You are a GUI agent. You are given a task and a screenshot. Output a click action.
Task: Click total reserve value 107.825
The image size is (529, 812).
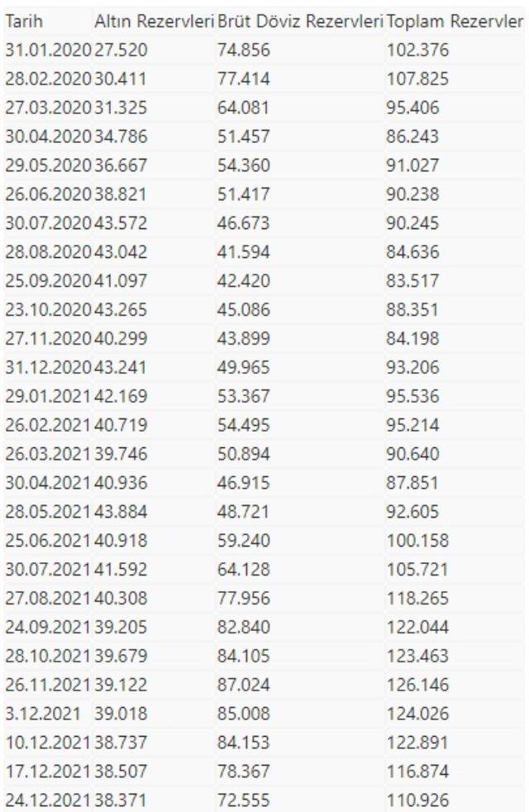[417, 79]
